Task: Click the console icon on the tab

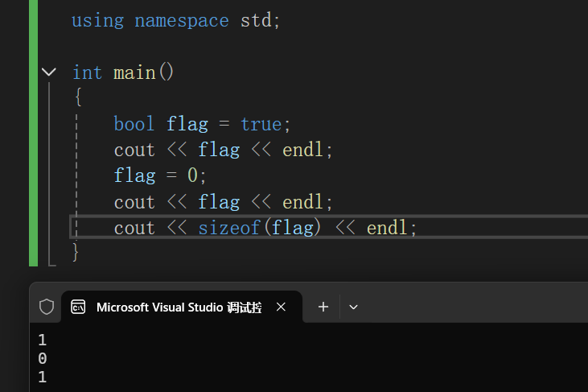Action: coord(78,307)
